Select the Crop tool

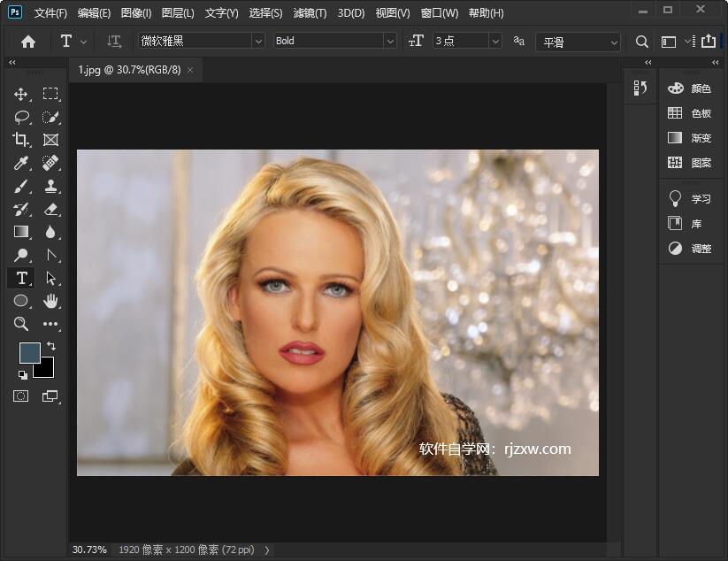21,140
